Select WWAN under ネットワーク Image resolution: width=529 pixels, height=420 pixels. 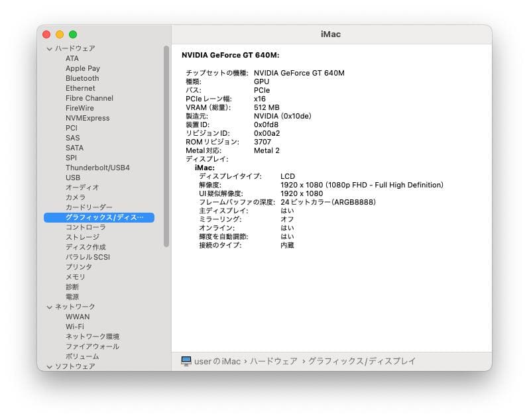click(78, 317)
